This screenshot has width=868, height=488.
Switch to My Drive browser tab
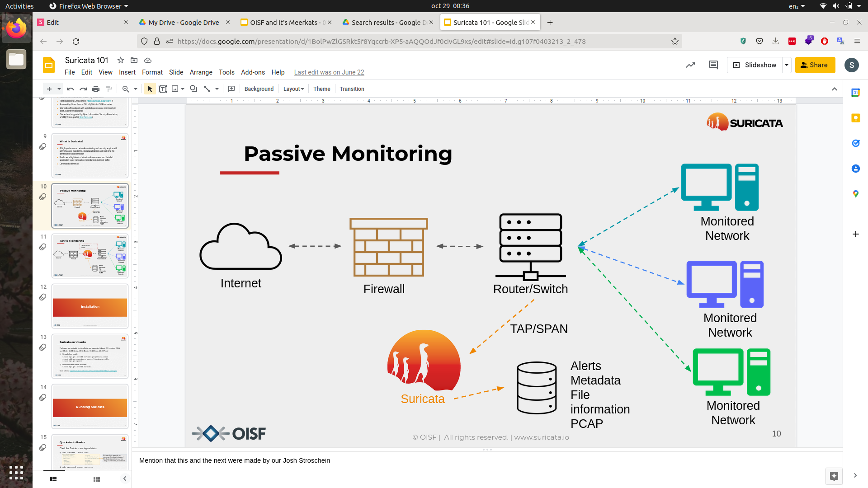coord(184,22)
